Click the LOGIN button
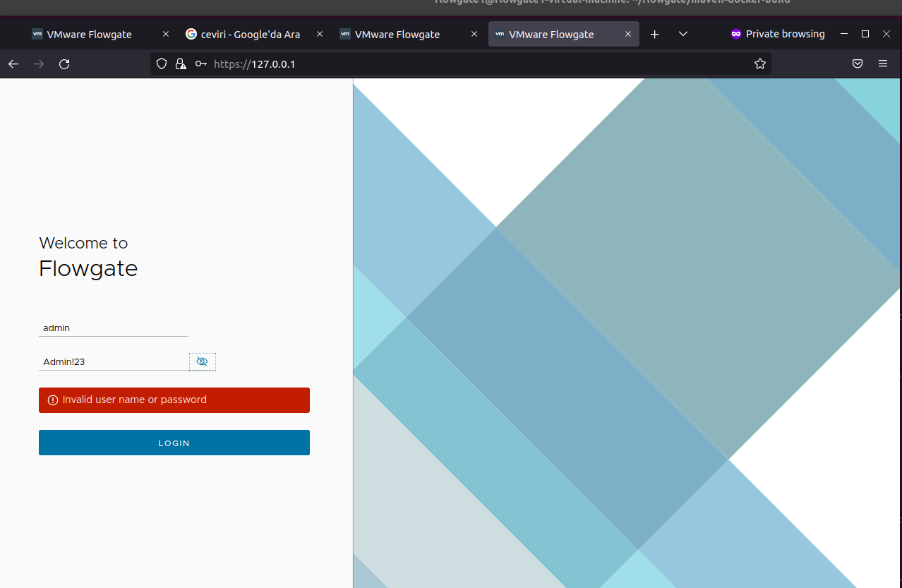Viewport: 902px width, 588px height. point(174,443)
